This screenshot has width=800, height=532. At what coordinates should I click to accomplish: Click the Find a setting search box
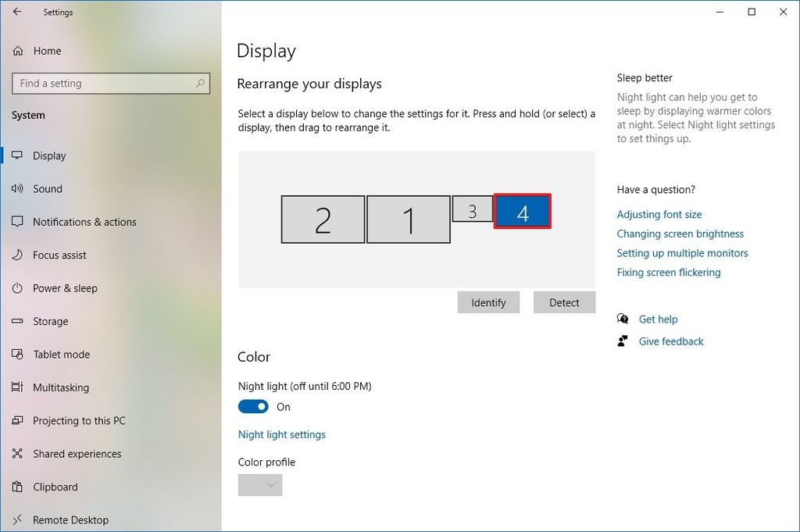[x=110, y=83]
